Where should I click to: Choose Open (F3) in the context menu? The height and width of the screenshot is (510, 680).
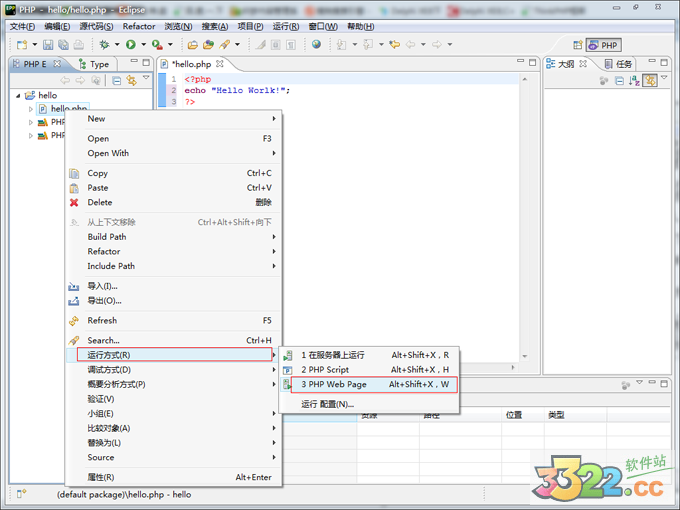coord(173,139)
